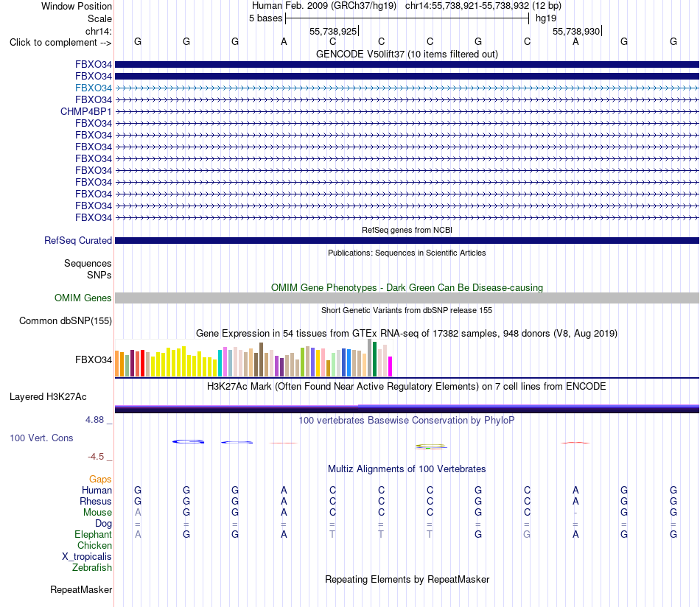Click the dark green bar in the GTEx chart

[x=375, y=359]
